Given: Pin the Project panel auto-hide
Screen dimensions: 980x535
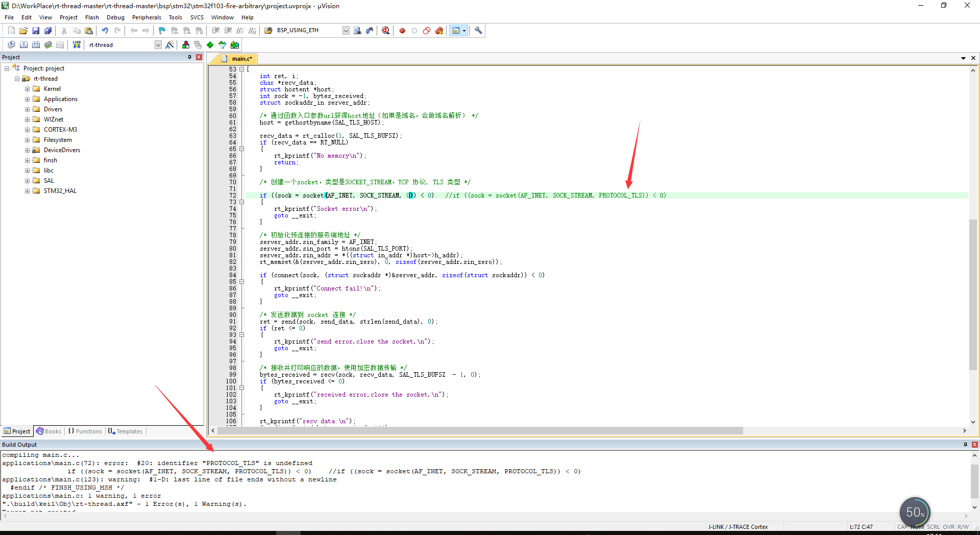Looking at the screenshot, I should click(189, 57).
